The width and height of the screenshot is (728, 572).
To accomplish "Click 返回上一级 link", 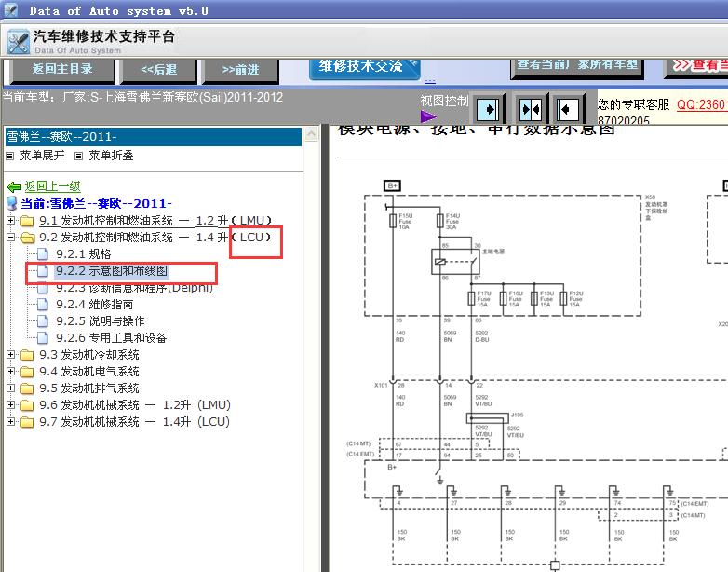I will pyautogui.click(x=52, y=186).
